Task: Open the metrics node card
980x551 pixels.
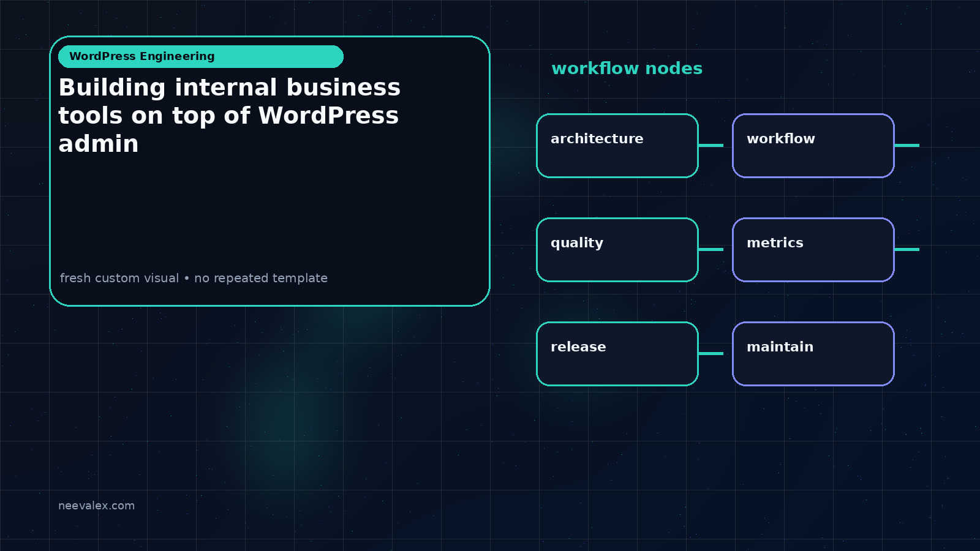Action: tap(813, 250)
